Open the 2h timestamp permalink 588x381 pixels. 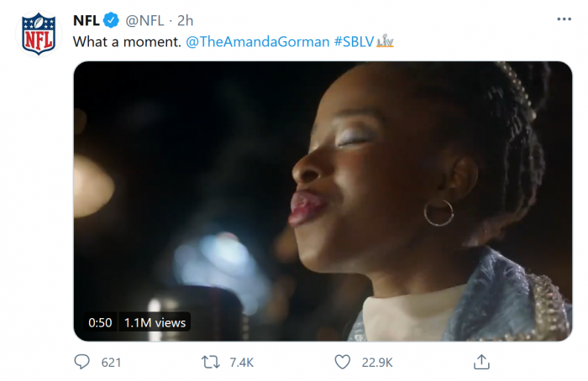pos(186,20)
